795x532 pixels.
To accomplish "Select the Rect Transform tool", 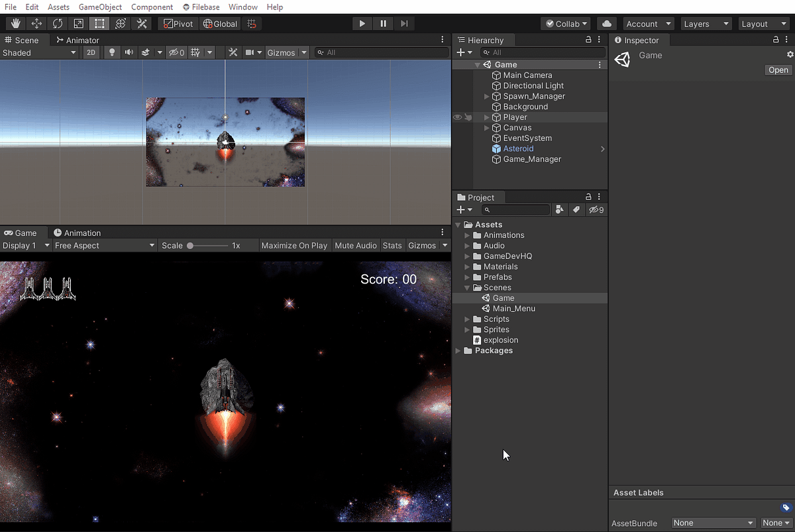I will coord(99,24).
